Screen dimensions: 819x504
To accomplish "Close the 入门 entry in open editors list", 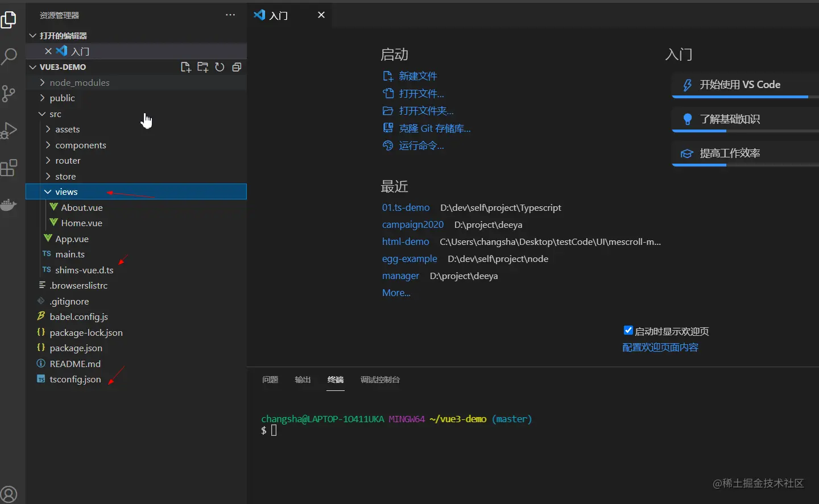I will (x=48, y=51).
